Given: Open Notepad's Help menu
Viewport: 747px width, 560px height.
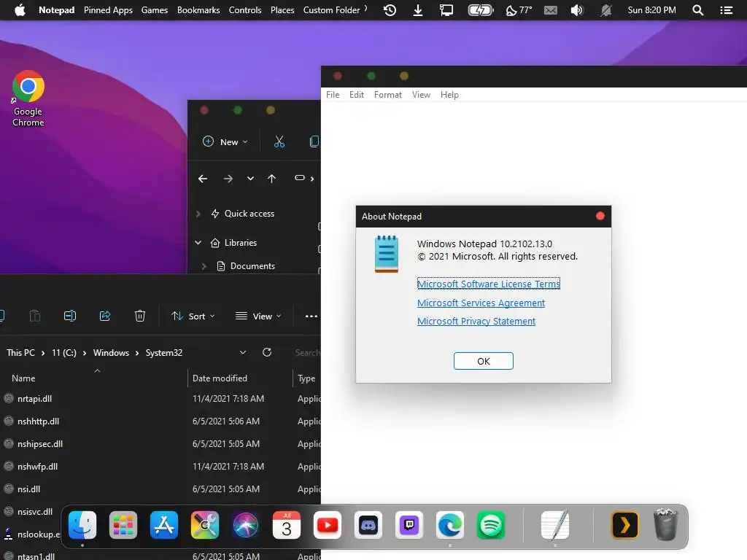Looking at the screenshot, I should point(449,95).
